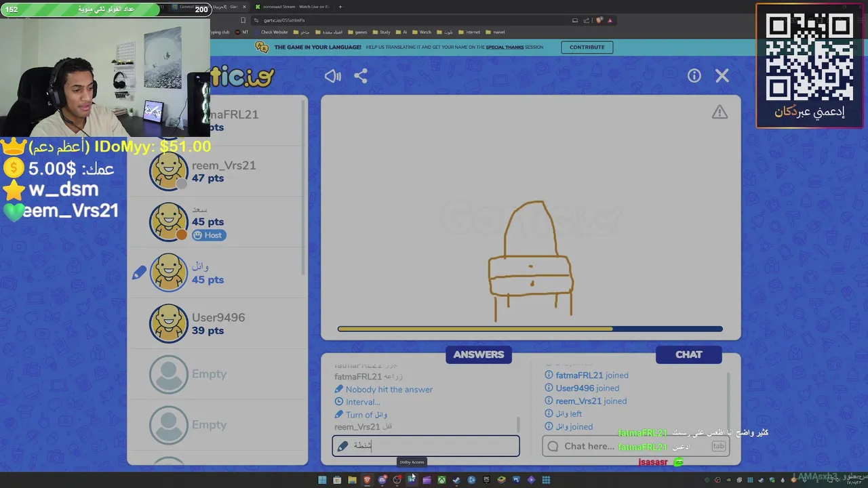This screenshot has width=868, height=488.
Task: Switch to the CHAT tab
Action: tap(689, 354)
